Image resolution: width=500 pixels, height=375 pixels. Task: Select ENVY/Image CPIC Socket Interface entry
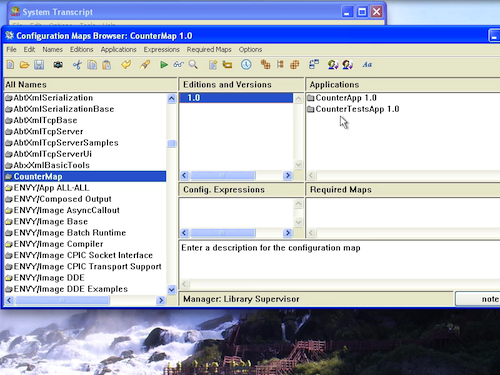pyautogui.click(x=85, y=255)
